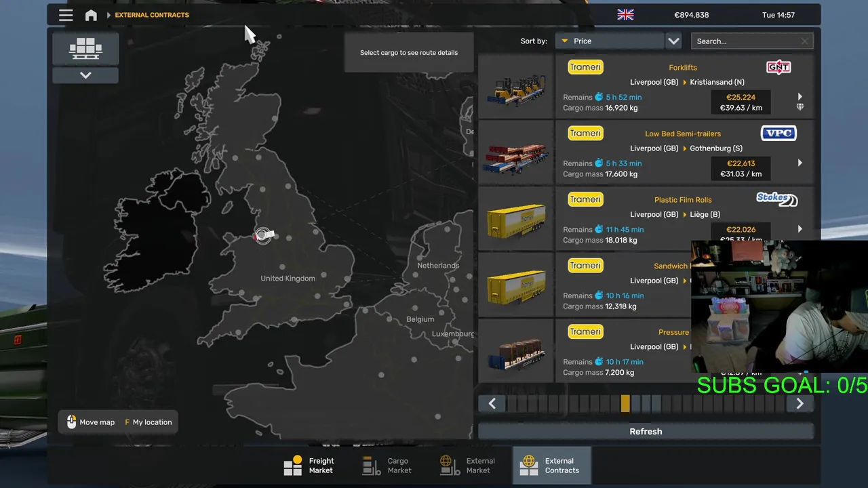Screen dimensions: 868x488
Task: Click the sort order chevron arrow
Action: click(673, 41)
